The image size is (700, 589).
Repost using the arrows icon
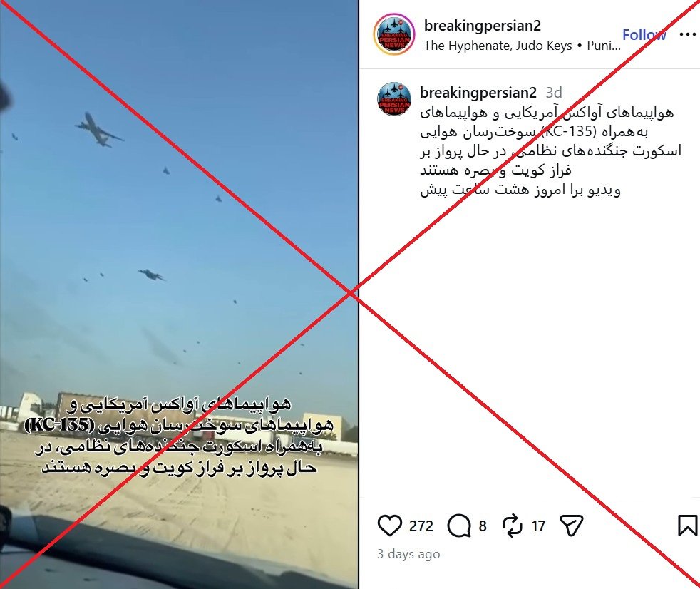[512, 526]
